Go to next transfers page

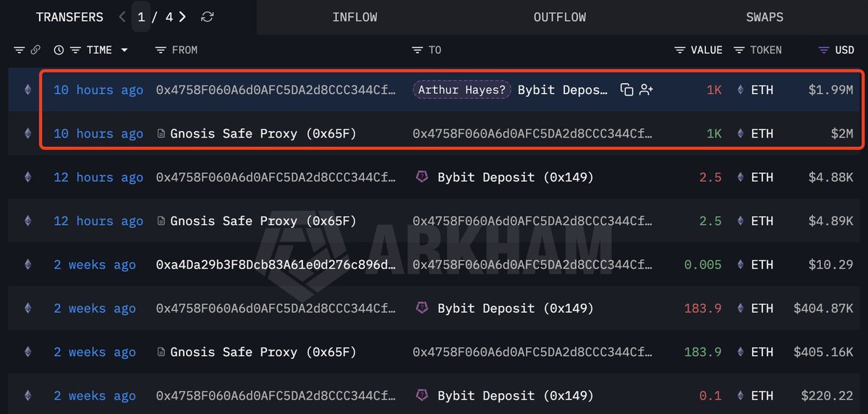point(183,17)
